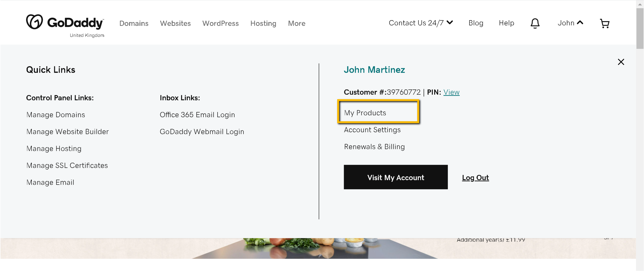Click the GoDaddy logo
The image size is (644, 271).
pyautogui.click(x=65, y=22)
